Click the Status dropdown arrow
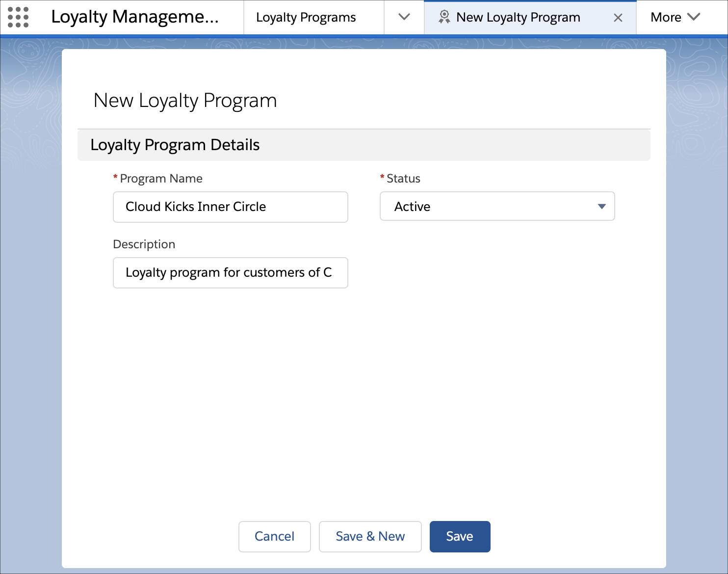The image size is (728, 574). click(x=601, y=207)
